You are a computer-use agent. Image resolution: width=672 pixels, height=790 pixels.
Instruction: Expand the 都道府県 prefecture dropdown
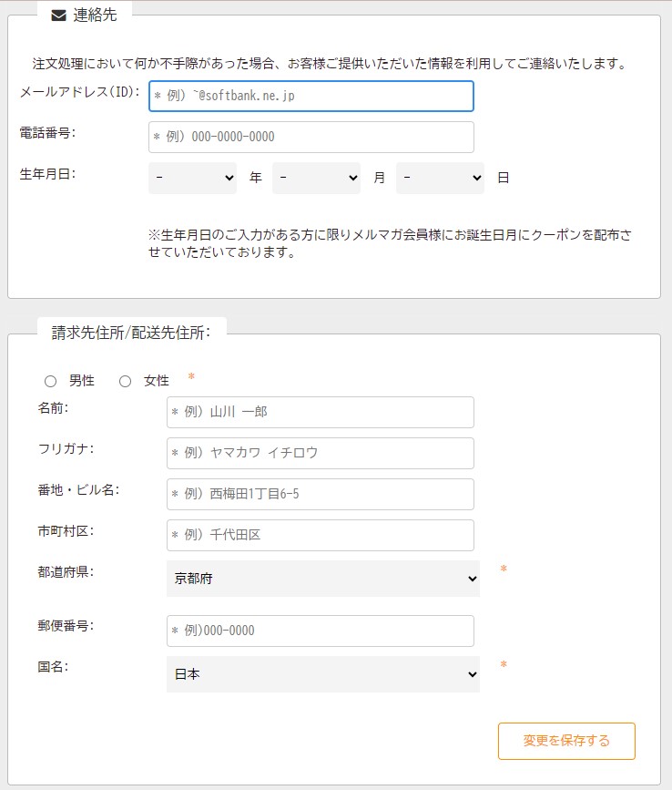click(x=322, y=579)
